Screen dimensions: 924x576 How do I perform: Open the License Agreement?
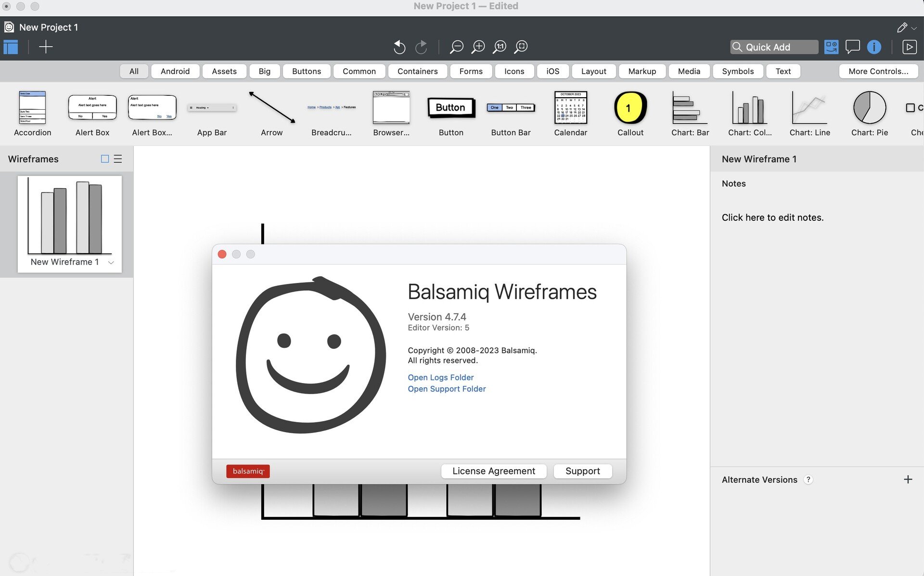point(493,471)
